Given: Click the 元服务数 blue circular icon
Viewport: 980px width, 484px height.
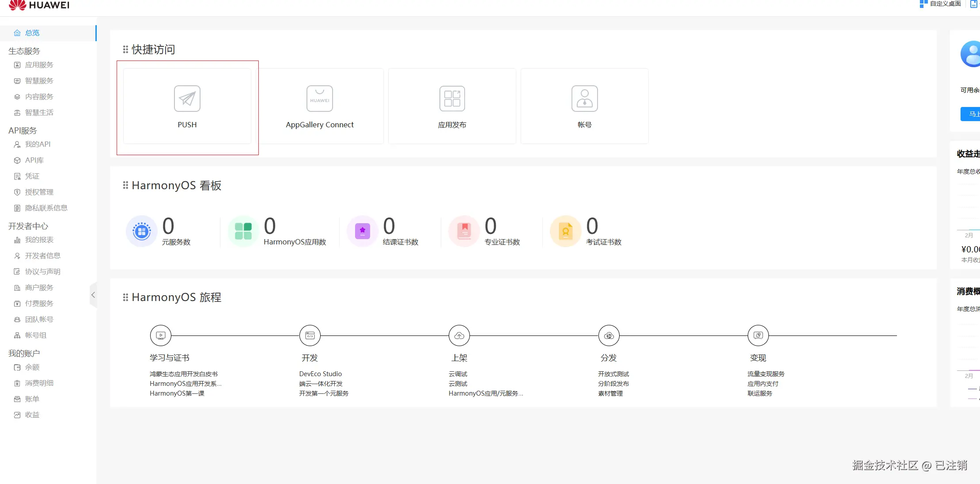Looking at the screenshot, I should tap(142, 231).
